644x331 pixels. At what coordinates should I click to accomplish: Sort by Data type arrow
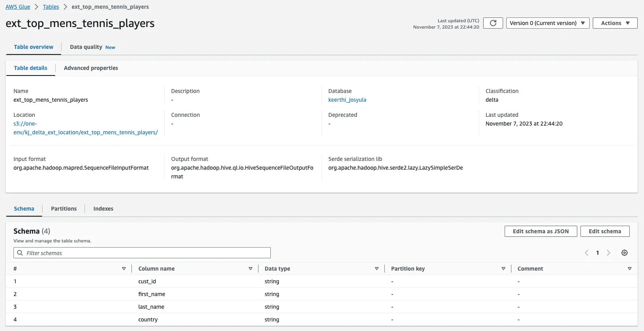tap(377, 269)
